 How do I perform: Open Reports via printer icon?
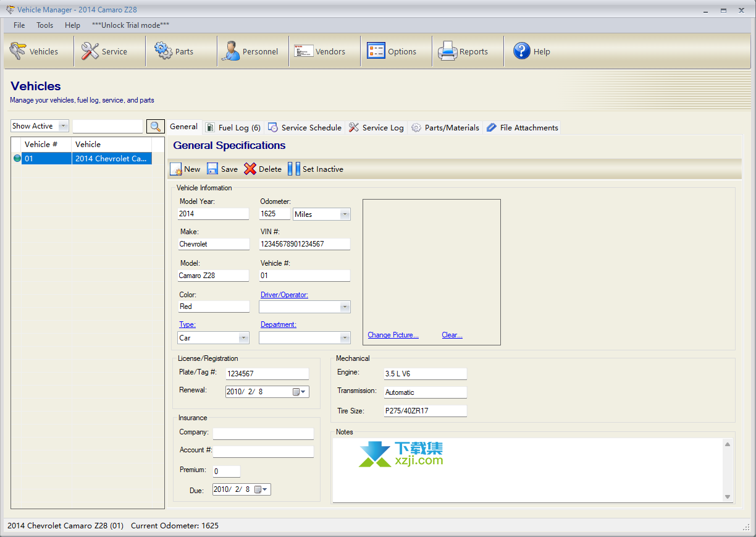[x=447, y=51]
